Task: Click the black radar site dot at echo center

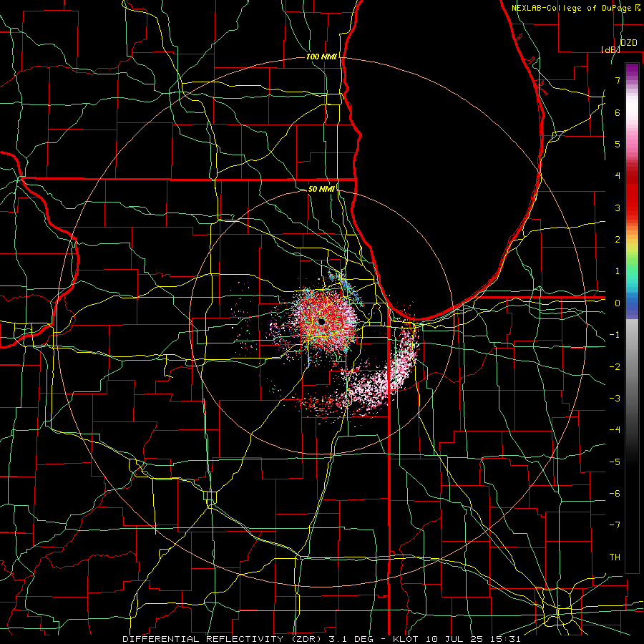Action: (x=321, y=321)
